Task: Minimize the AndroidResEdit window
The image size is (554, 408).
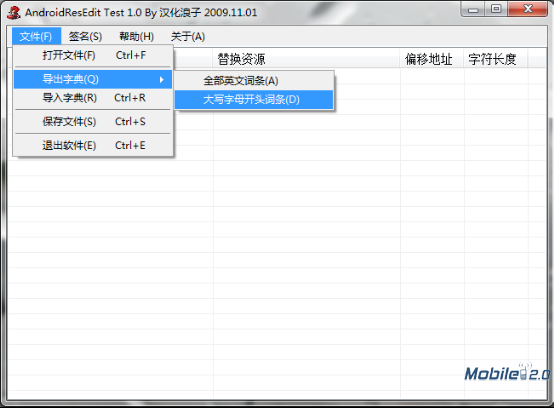Action: [x=473, y=9]
